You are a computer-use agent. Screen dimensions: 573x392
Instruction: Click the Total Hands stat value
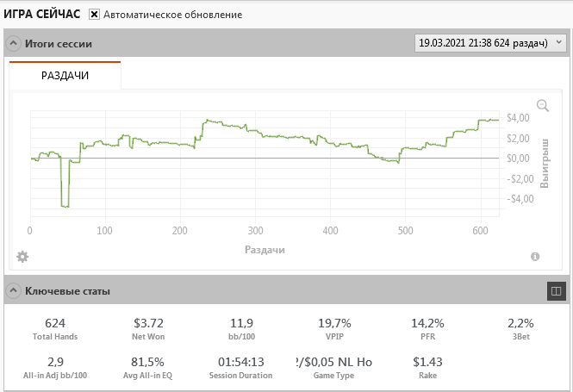[x=55, y=323]
